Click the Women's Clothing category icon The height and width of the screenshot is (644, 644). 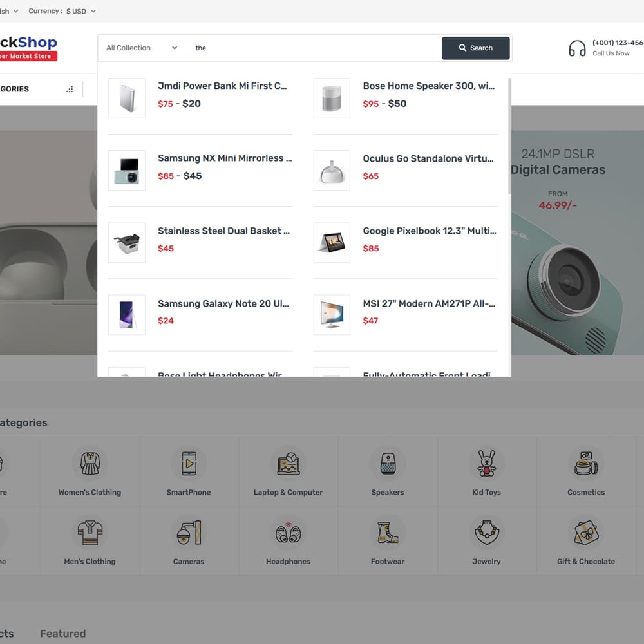pos(90,464)
